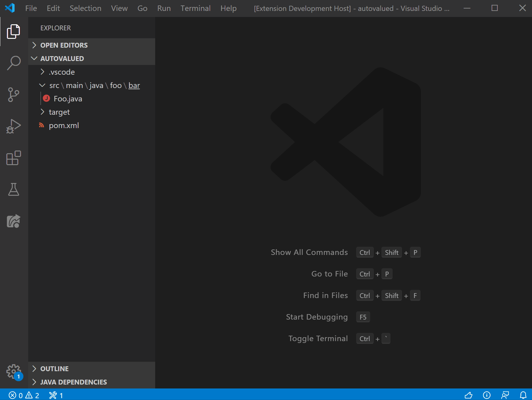
Task: Open the Search view icon
Action: pos(13,63)
